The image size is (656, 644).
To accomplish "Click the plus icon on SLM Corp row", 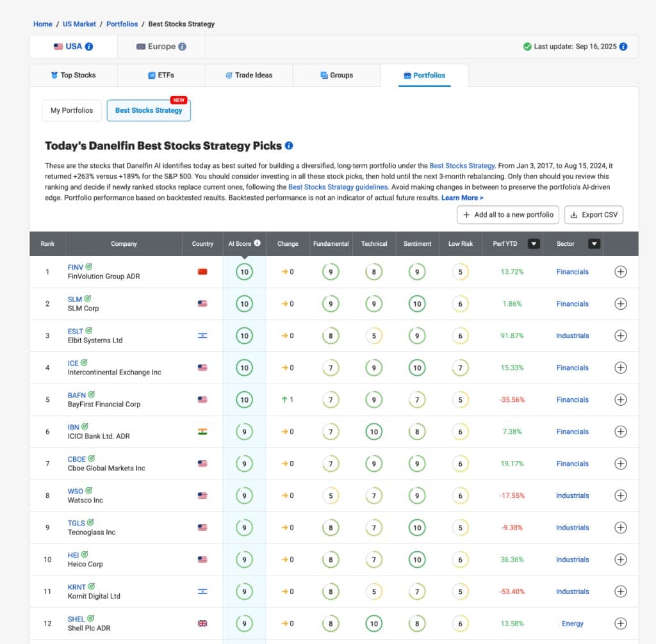I will (x=620, y=303).
